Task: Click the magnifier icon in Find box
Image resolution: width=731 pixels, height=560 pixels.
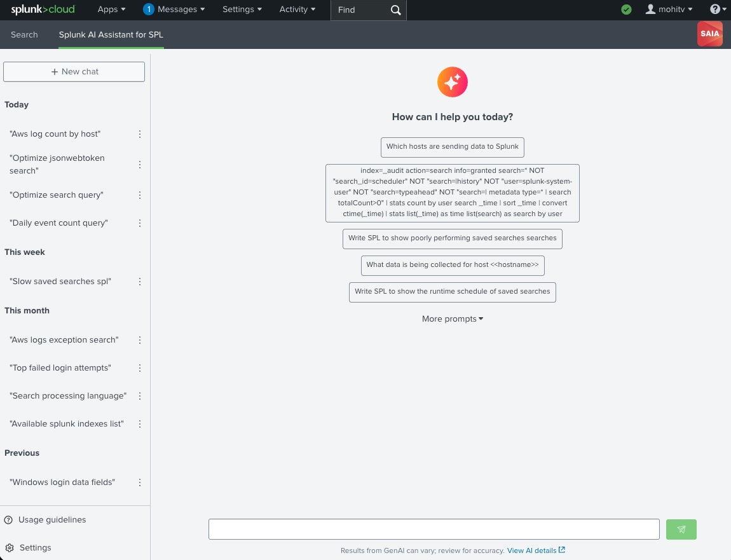Action: coord(395,10)
